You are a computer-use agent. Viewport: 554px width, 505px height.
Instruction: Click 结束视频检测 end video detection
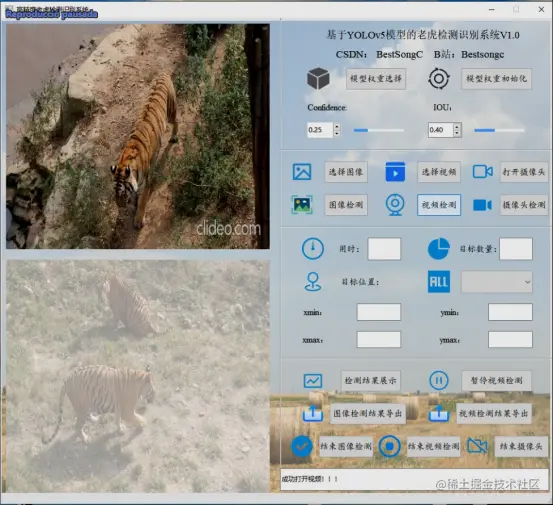[x=433, y=446]
